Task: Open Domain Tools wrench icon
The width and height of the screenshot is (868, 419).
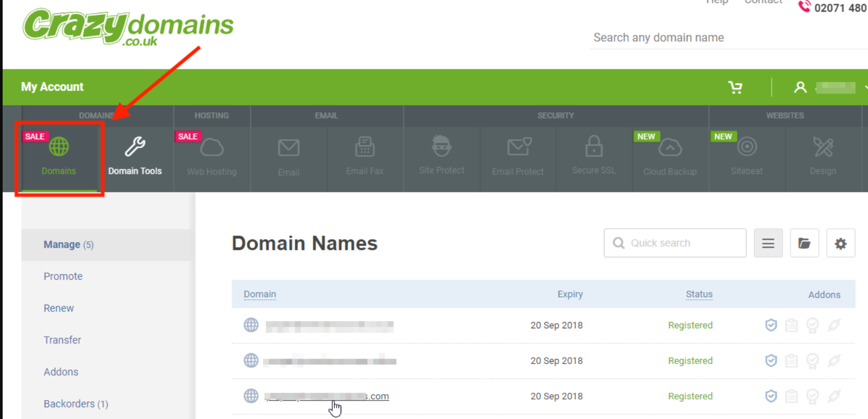Action: pos(135,147)
